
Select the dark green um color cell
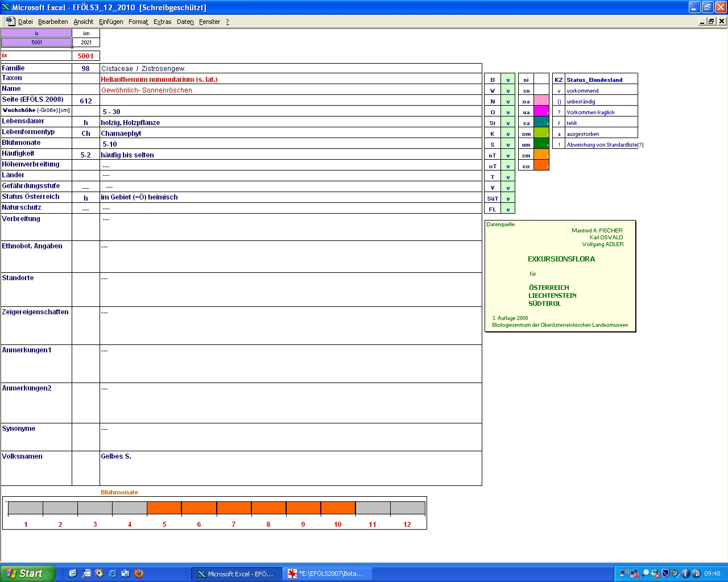(541, 144)
